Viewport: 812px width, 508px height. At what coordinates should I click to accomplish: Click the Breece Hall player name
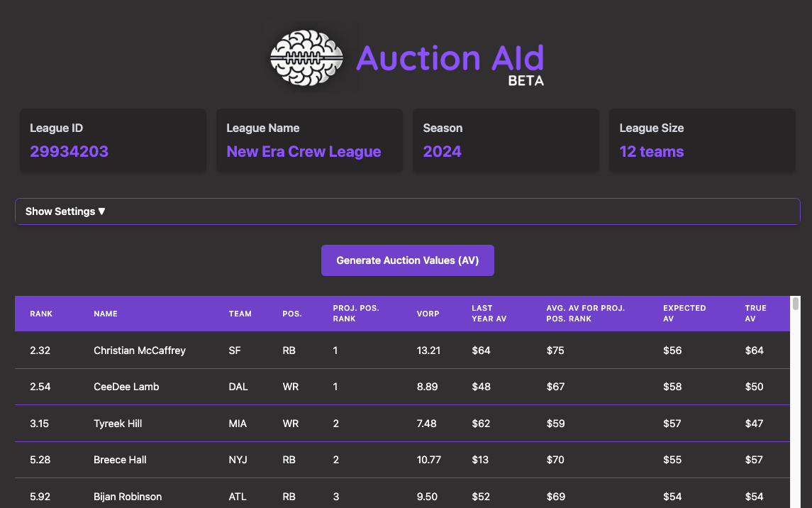pos(120,460)
